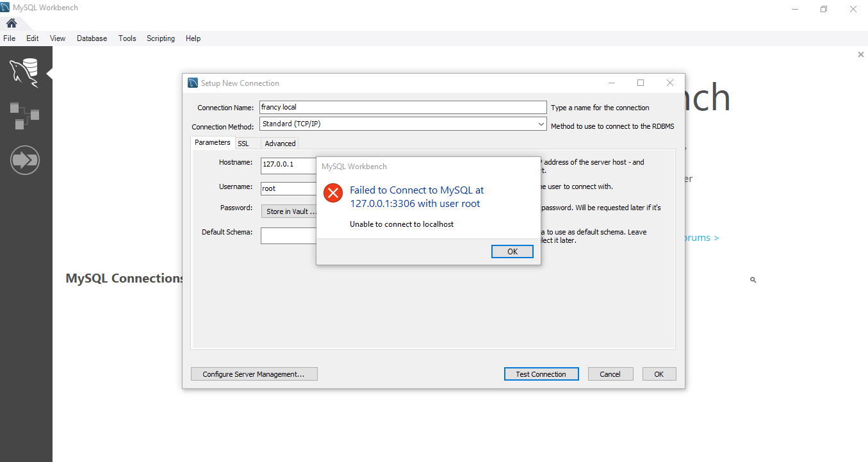Image resolution: width=868 pixels, height=462 pixels.
Task: Click OK in Setup New Connection footer
Action: [x=659, y=374]
